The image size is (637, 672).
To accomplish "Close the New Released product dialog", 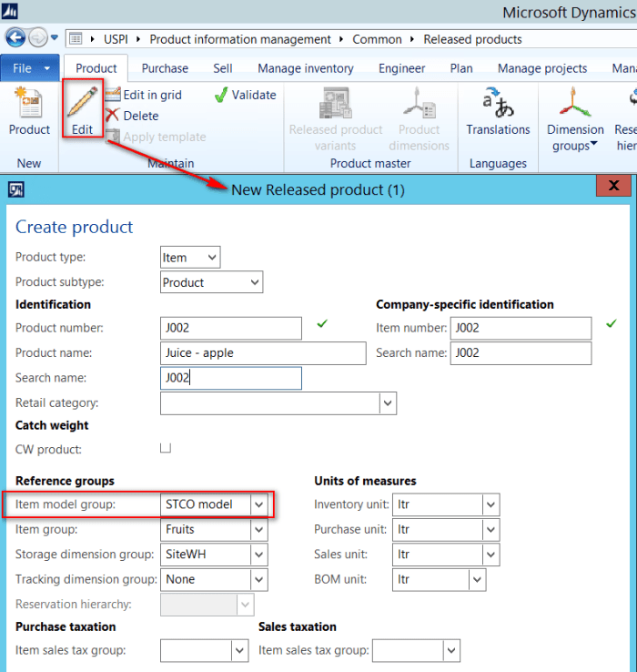I will coord(613,187).
